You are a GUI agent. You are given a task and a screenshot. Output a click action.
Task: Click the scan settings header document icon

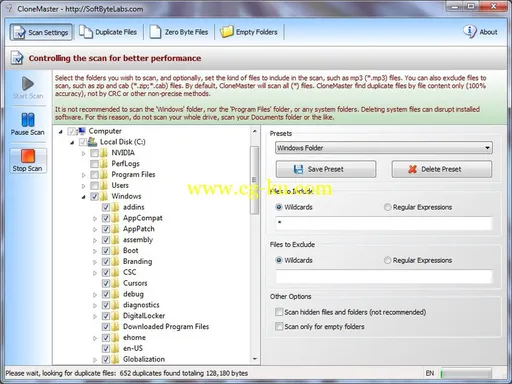coord(17,58)
